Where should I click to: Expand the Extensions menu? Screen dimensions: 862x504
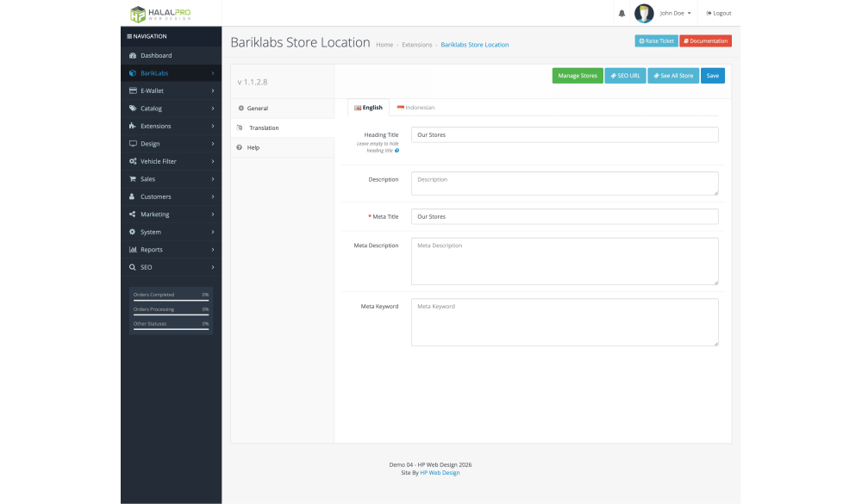click(x=171, y=127)
